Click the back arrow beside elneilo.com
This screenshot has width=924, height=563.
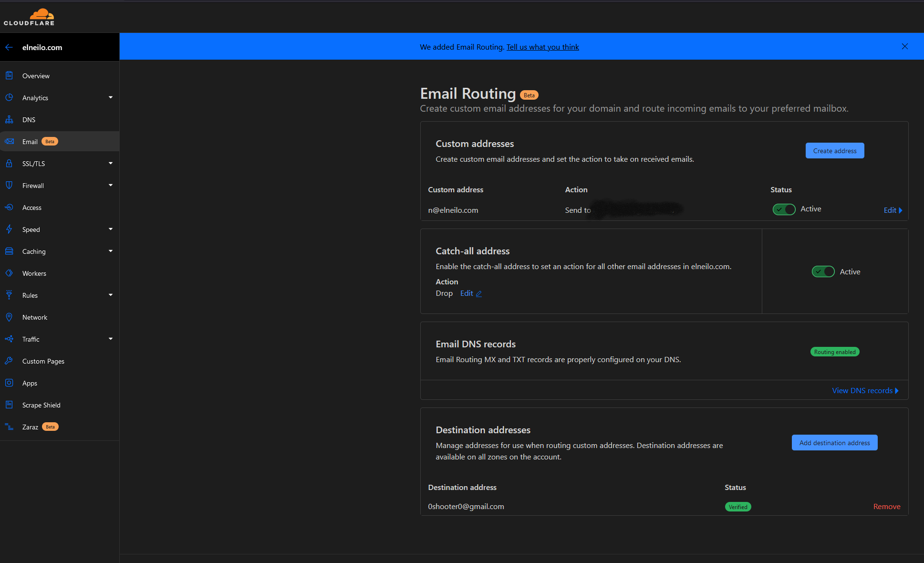click(x=9, y=47)
